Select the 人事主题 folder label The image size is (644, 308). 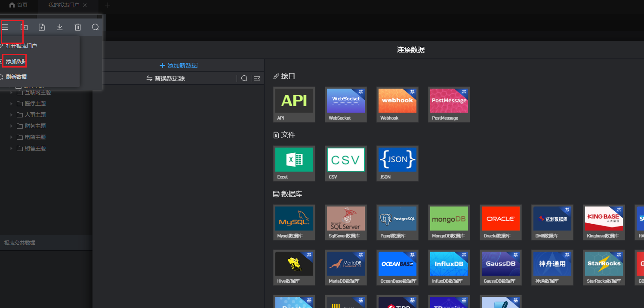(35, 115)
